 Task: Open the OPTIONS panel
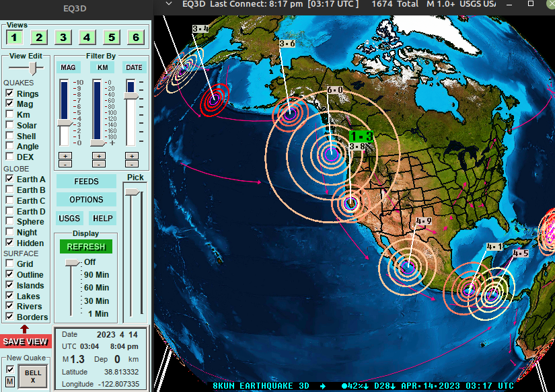[x=86, y=200]
